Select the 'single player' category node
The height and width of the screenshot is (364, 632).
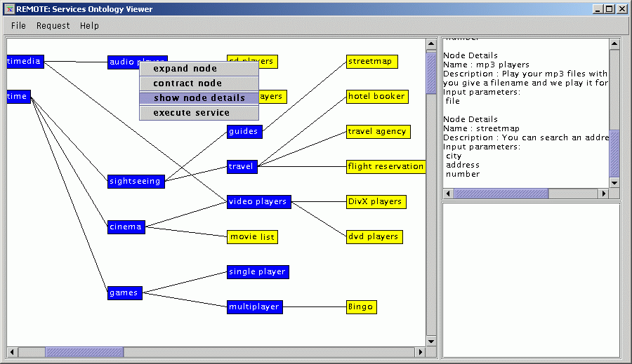(258, 272)
